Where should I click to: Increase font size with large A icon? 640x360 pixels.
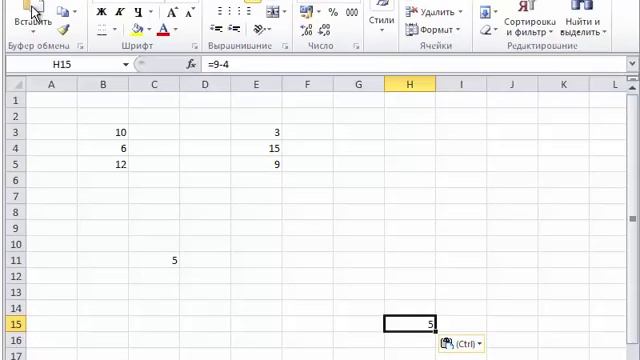(172, 12)
